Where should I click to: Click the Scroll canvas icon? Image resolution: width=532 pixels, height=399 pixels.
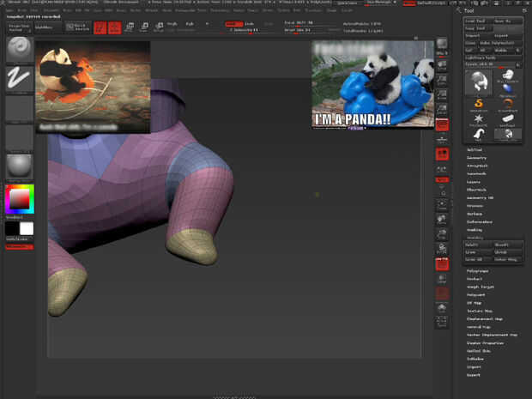point(442,66)
